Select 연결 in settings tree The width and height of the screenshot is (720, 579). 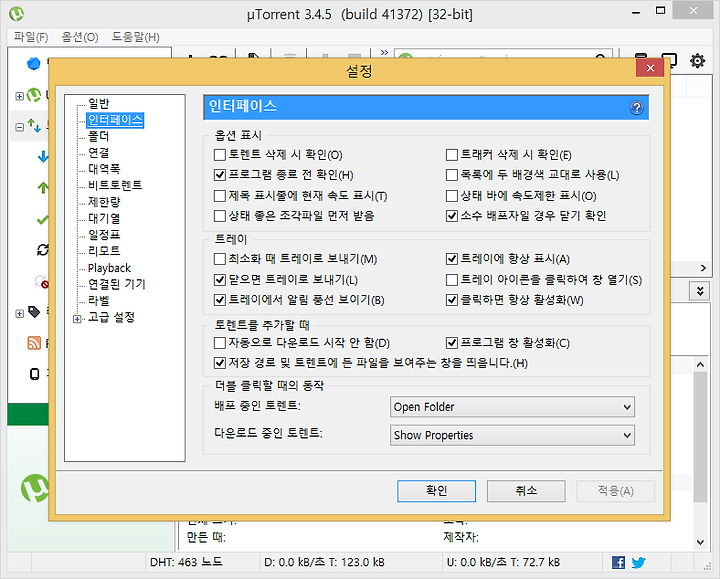(98, 152)
